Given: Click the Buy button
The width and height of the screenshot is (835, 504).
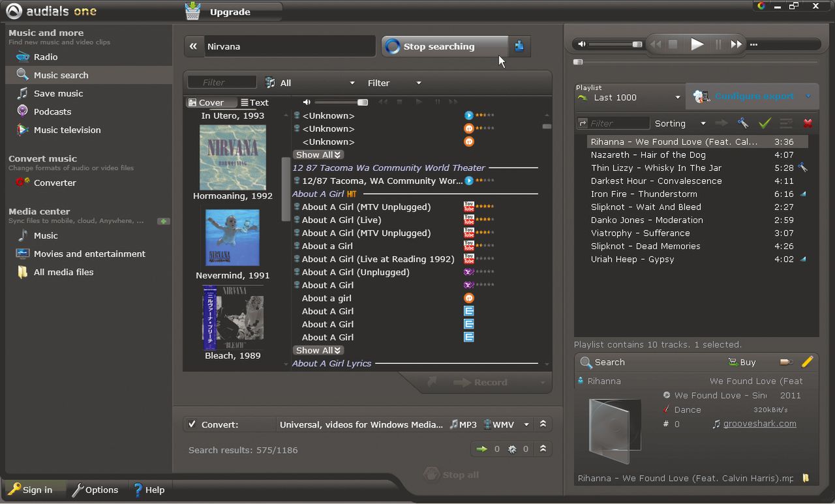Looking at the screenshot, I should pyautogui.click(x=742, y=363).
